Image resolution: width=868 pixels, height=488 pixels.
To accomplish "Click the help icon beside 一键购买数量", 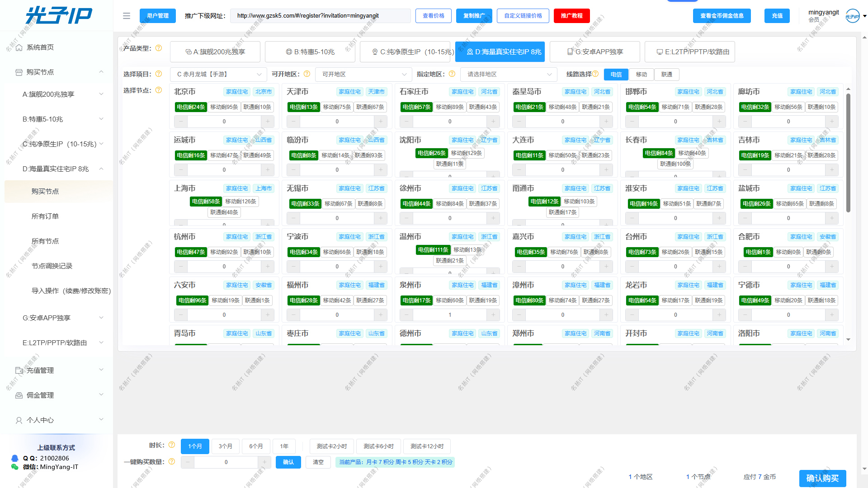I will click(x=172, y=462).
